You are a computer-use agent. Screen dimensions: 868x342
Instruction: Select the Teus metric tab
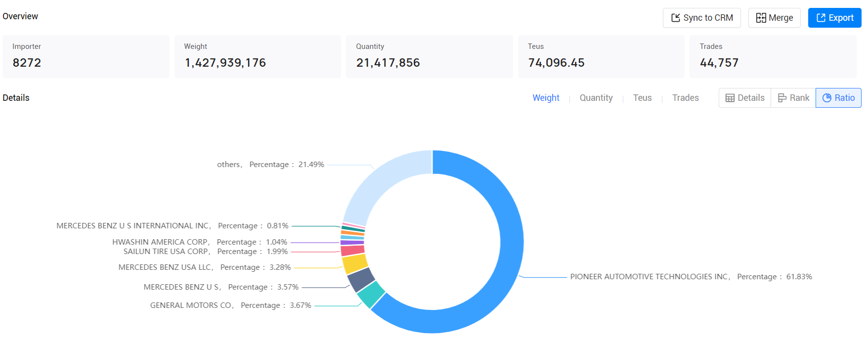(x=642, y=98)
